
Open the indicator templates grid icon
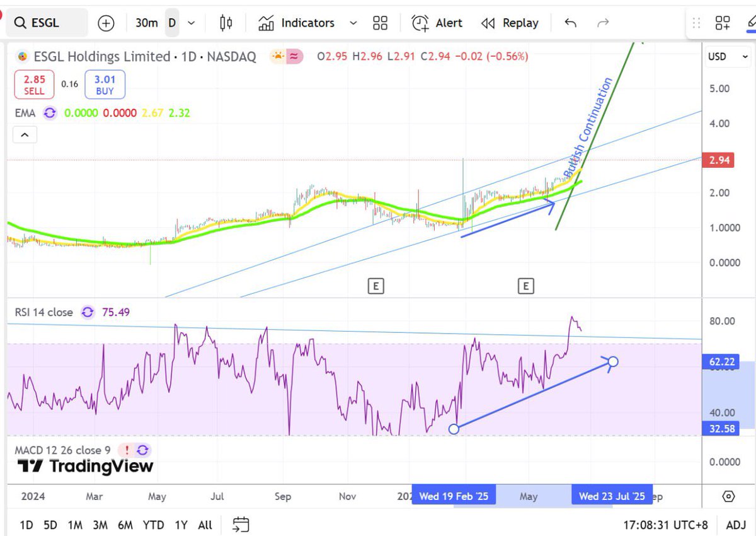point(380,23)
